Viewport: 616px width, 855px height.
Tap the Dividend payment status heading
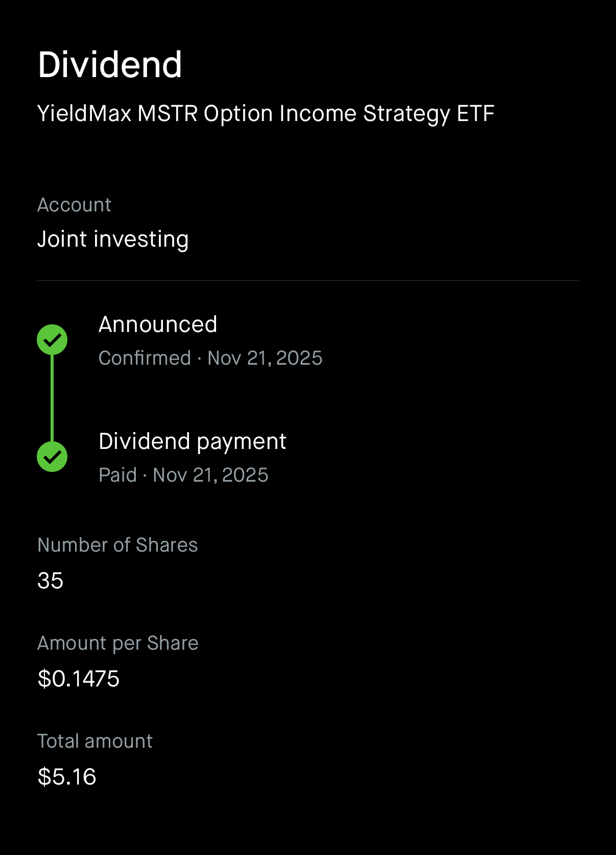[192, 441]
